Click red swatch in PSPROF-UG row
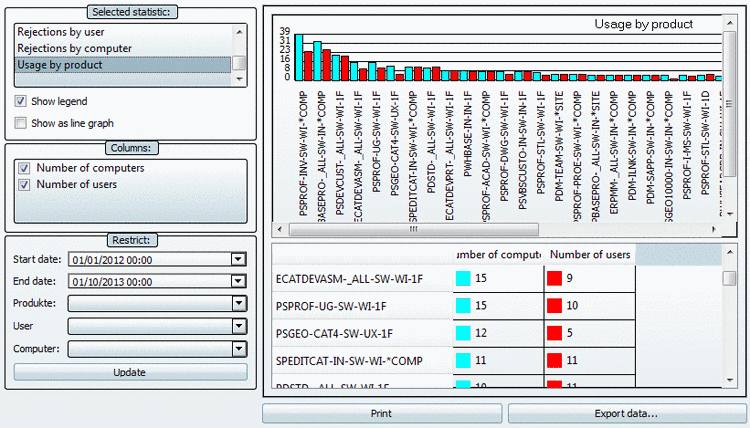This screenshot has width=750, height=428. coord(554,306)
